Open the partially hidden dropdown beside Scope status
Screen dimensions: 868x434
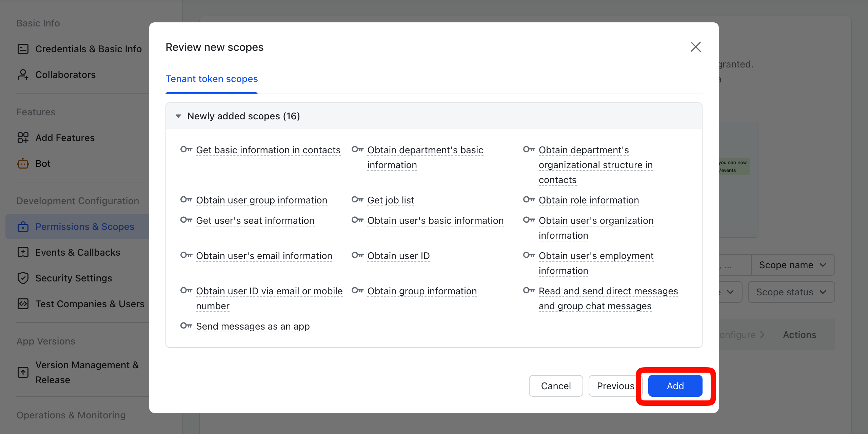tap(730, 292)
